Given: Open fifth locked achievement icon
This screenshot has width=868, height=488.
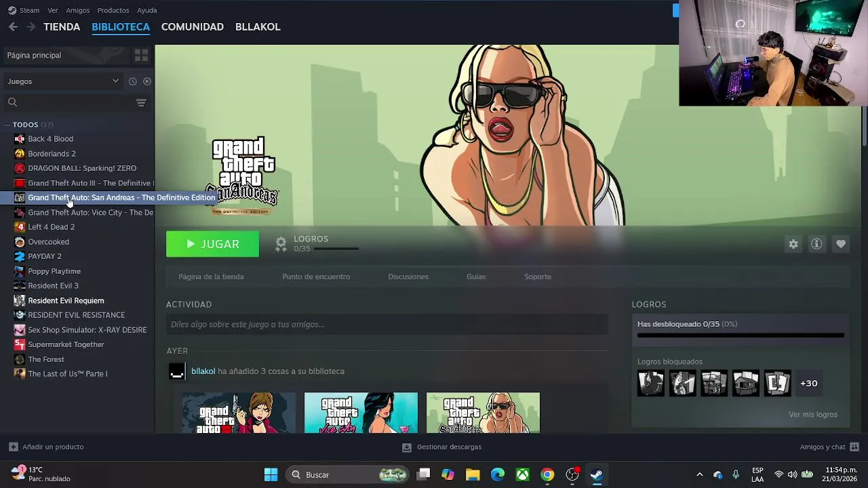Looking at the screenshot, I should click(x=777, y=383).
